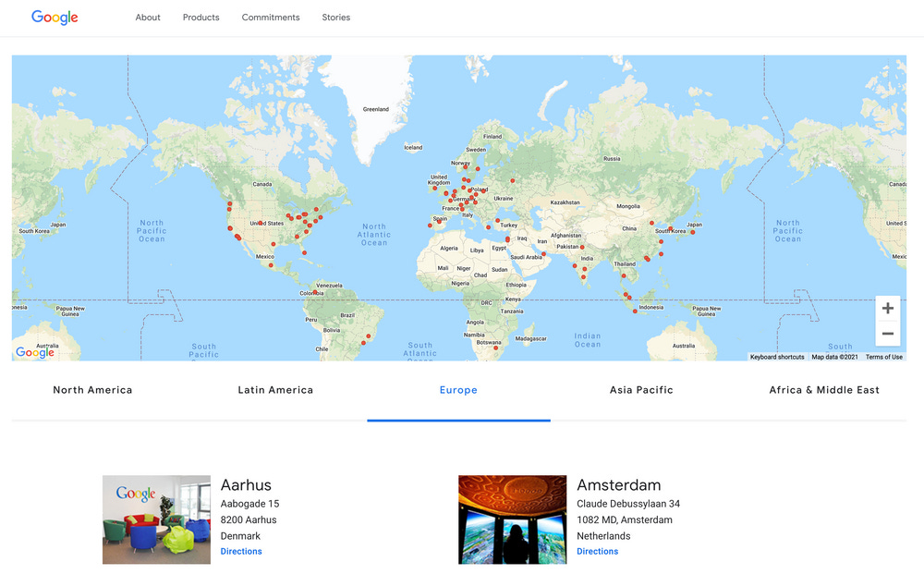The width and height of the screenshot is (924, 574).
Task: Open the Commitments menu item
Action: tap(271, 18)
